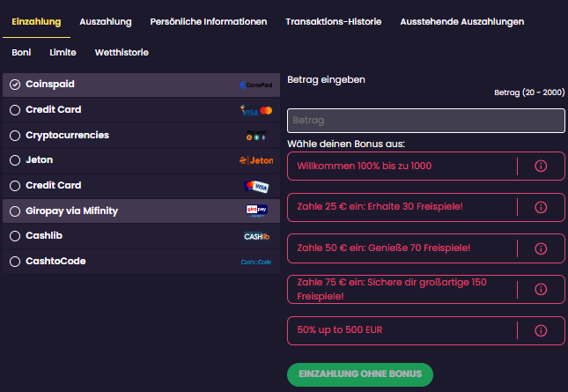Viewport: 568px width, 392px height.
Task: Go to Persönliche Informationen tab
Action: tap(208, 20)
